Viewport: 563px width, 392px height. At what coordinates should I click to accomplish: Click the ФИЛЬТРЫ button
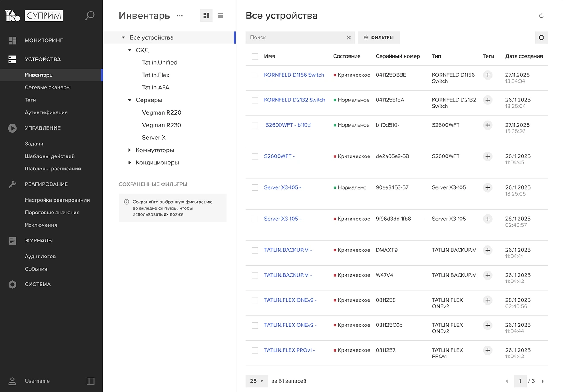coord(379,37)
